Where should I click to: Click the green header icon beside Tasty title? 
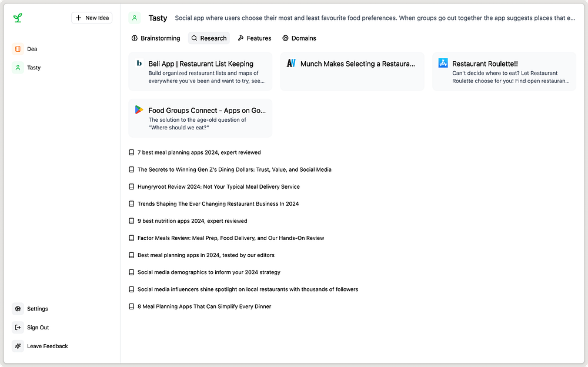tap(135, 18)
